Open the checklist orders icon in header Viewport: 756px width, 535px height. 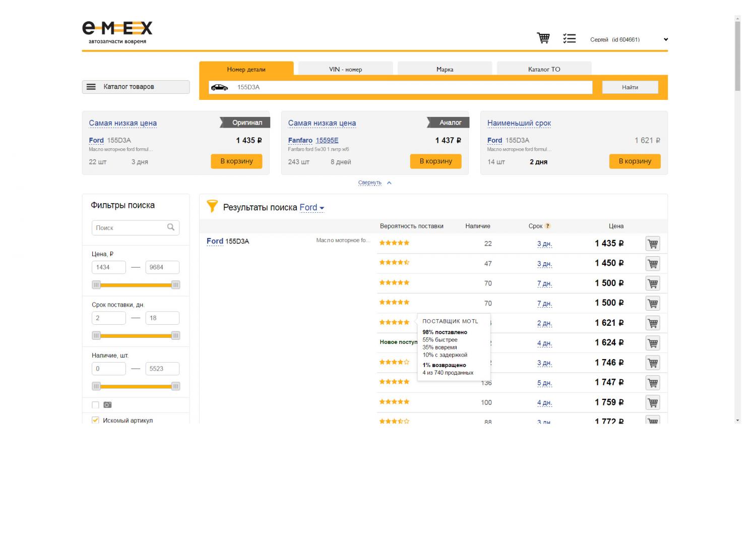click(570, 38)
